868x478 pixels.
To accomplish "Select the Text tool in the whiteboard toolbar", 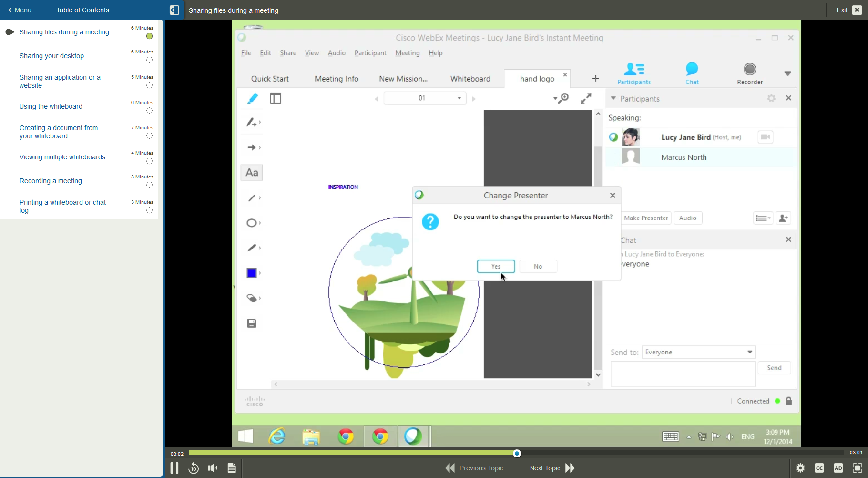I will pyautogui.click(x=252, y=172).
